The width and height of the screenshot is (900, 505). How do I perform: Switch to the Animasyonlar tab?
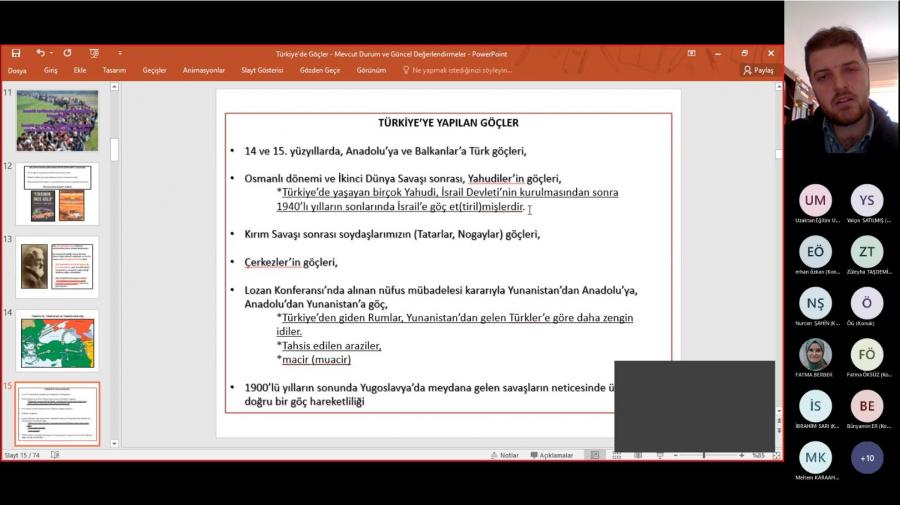(203, 71)
